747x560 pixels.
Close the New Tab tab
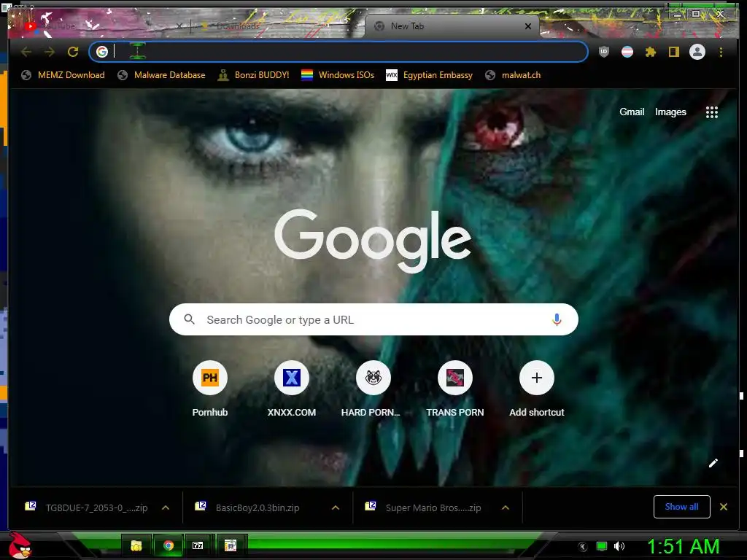528,26
